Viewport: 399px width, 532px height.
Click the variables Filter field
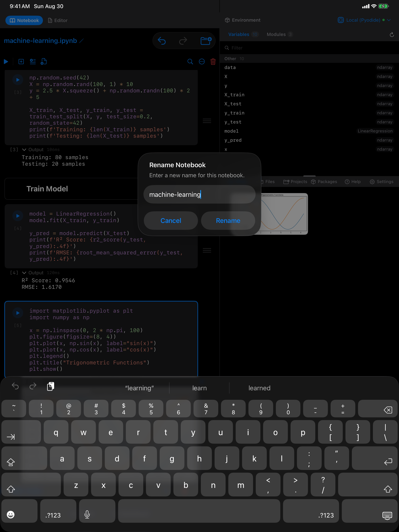(309, 48)
